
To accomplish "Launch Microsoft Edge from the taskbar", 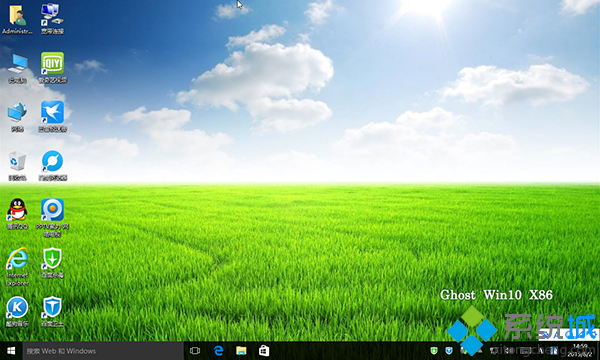I will pos(218,351).
